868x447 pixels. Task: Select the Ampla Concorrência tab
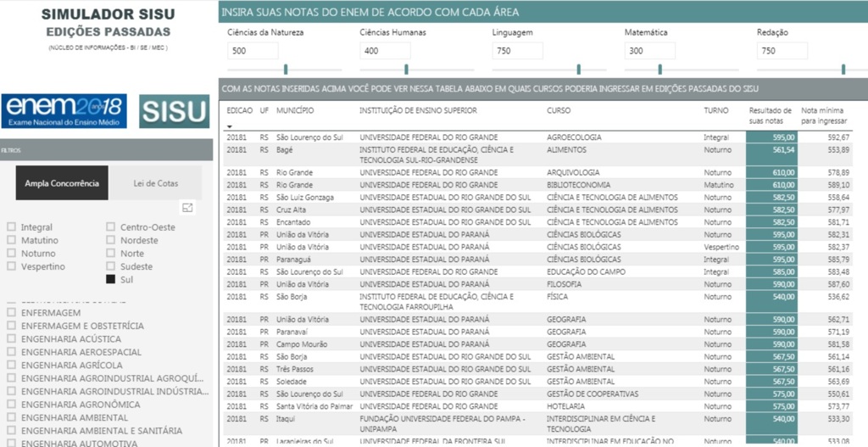pos(62,183)
